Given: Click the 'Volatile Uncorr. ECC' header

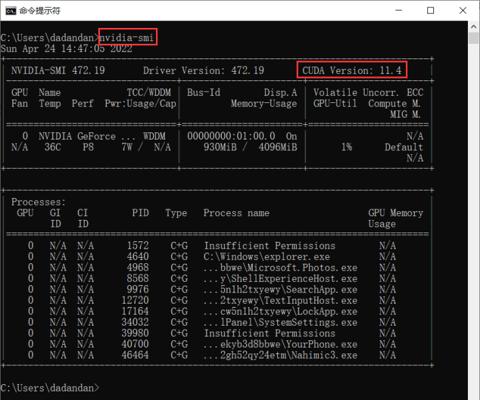Looking at the screenshot, I should (368, 92).
